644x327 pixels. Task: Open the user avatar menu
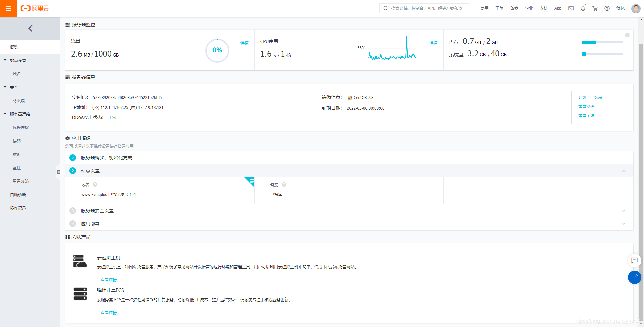click(636, 8)
